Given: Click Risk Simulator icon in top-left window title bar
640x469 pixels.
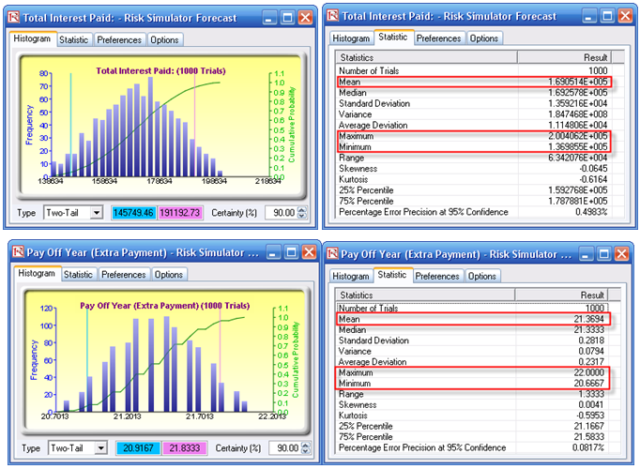Looking at the screenshot, I should 14,17.
